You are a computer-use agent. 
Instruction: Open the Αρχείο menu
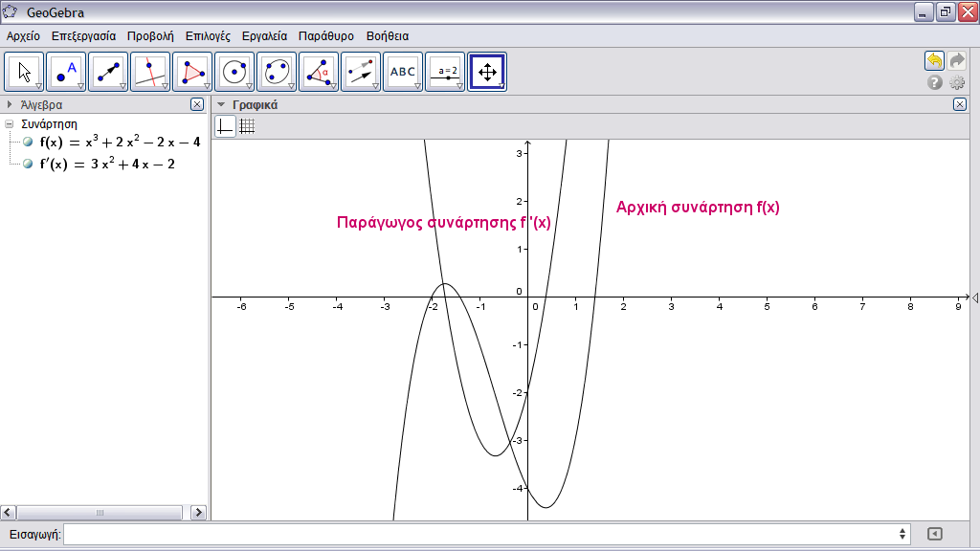[23, 36]
